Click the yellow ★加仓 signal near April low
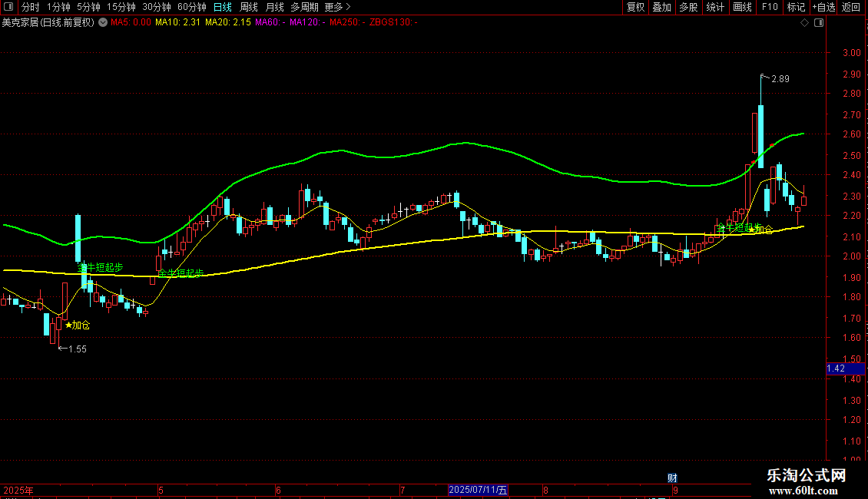 click(78, 326)
